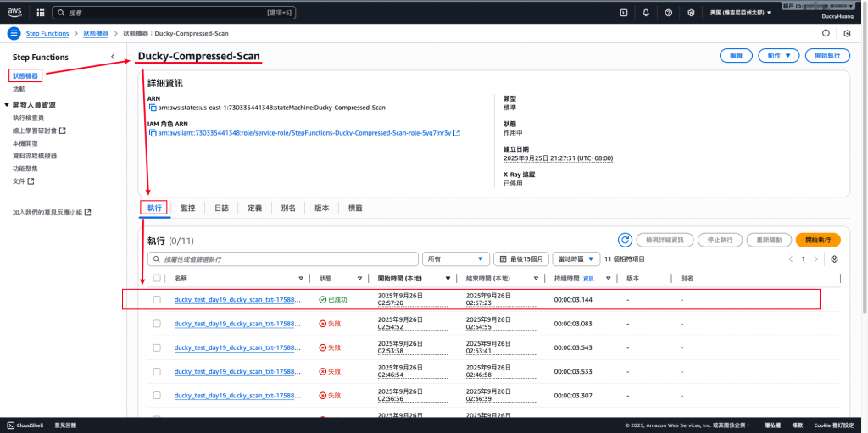Check the successful execution at 02:57:20

tap(157, 300)
